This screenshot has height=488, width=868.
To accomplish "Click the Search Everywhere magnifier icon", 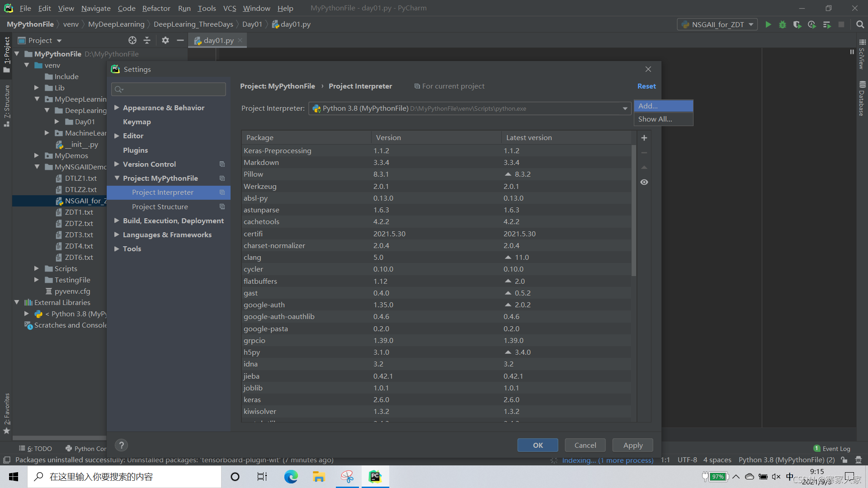I will [860, 24].
